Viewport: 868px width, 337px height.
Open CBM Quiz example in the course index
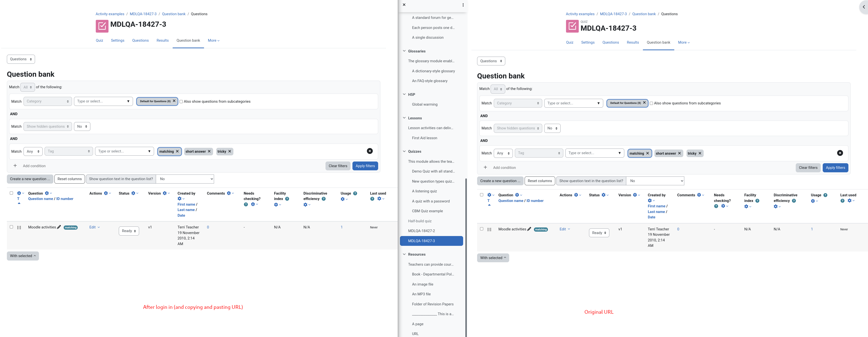(x=427, y=211)
